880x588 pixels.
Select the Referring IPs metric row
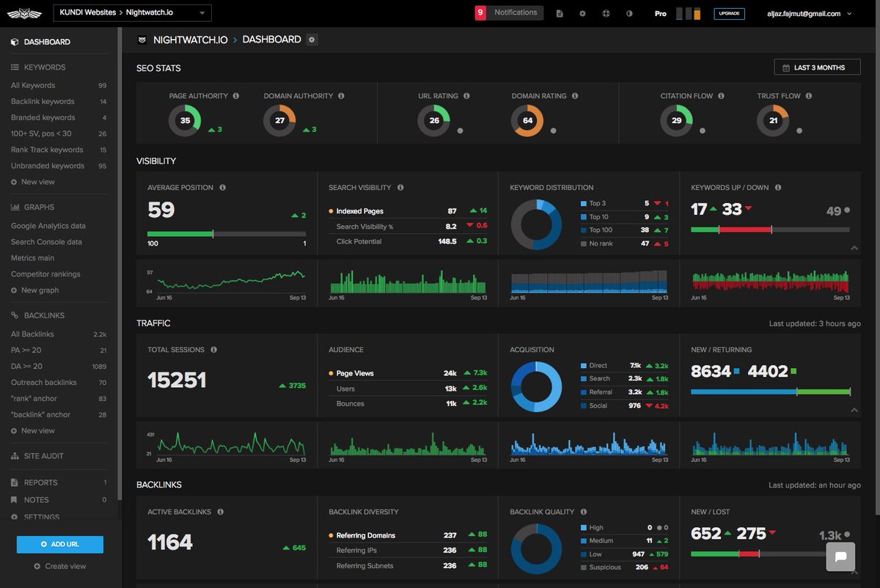(408, 551)
